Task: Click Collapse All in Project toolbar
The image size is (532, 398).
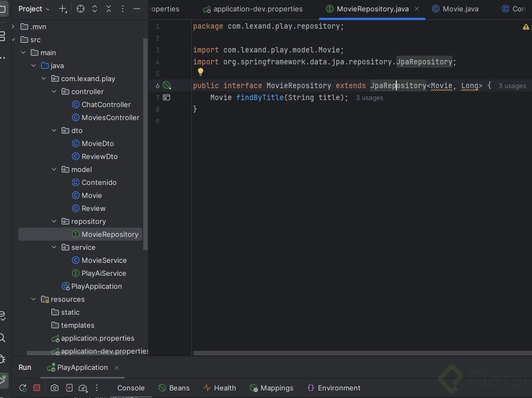Action: pyautogui.click(x=109, y=9)
